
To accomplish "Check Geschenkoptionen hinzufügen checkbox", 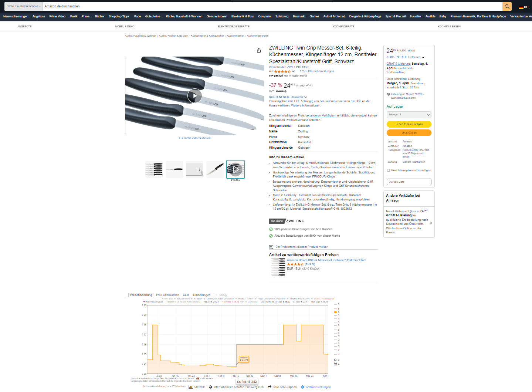I will (388, 170).
